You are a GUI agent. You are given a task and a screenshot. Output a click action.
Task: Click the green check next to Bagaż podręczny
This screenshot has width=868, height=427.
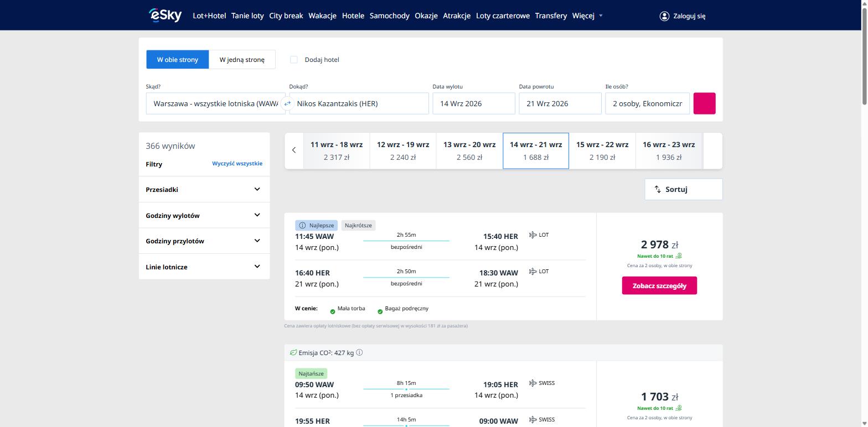click(x=380, y=311)
